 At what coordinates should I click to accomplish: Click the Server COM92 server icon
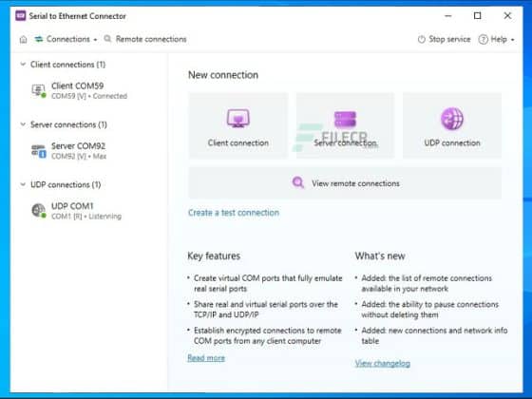[x=39, y=151]
